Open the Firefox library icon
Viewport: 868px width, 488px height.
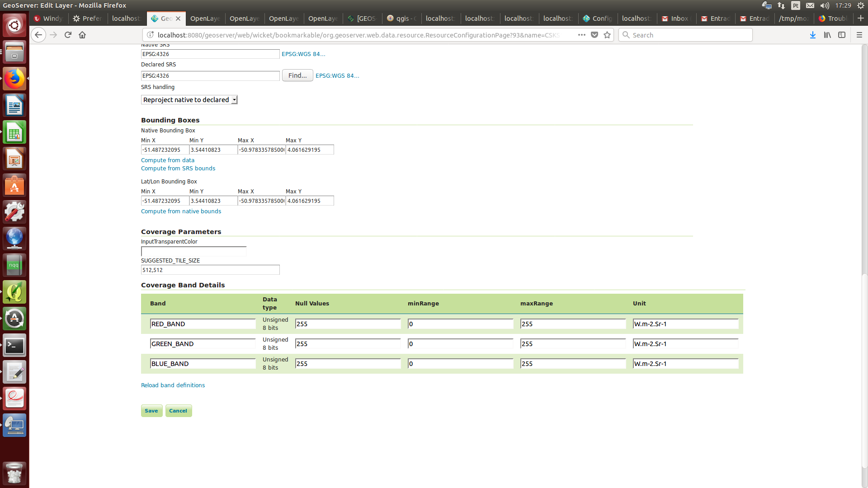coord(827,35)
